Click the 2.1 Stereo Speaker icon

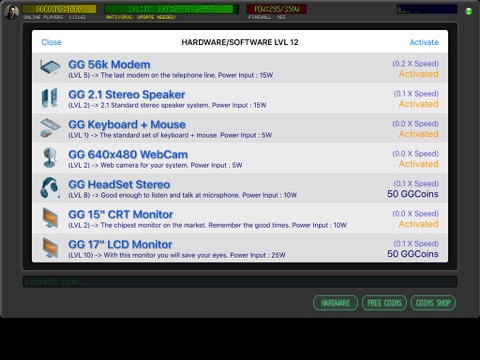click(49, 98)
